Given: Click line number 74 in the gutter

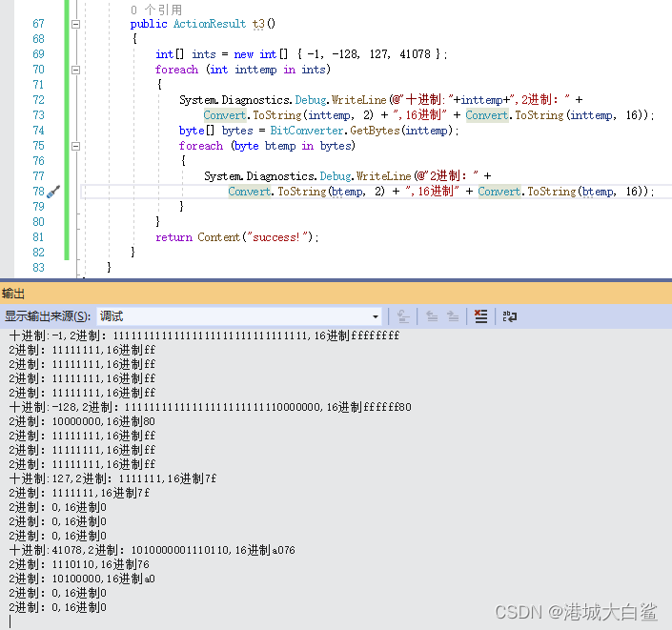Looking at the screenshot, I should (x=38, y=131).
